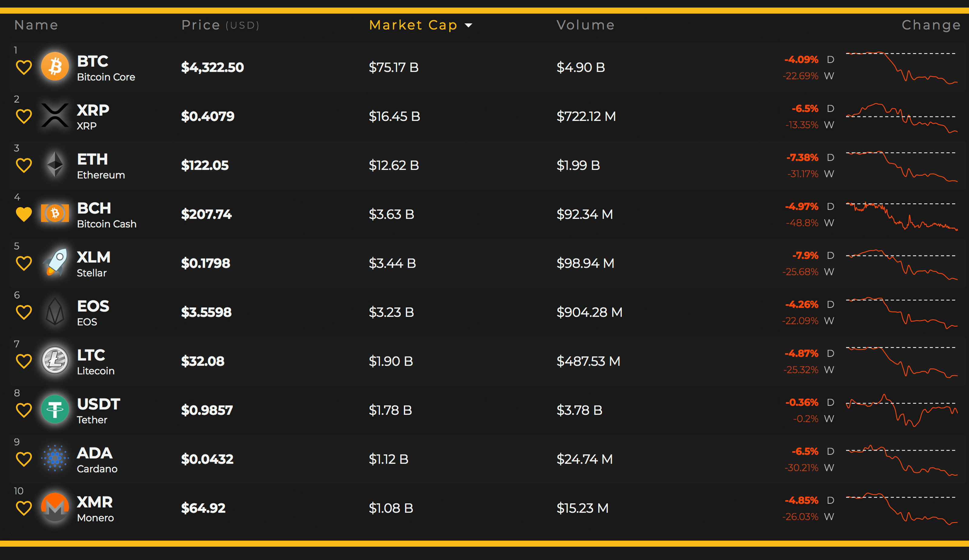This screenshot has height=560, width=969.
Task: Sort by the Change column header
Action: click(931, 25)
